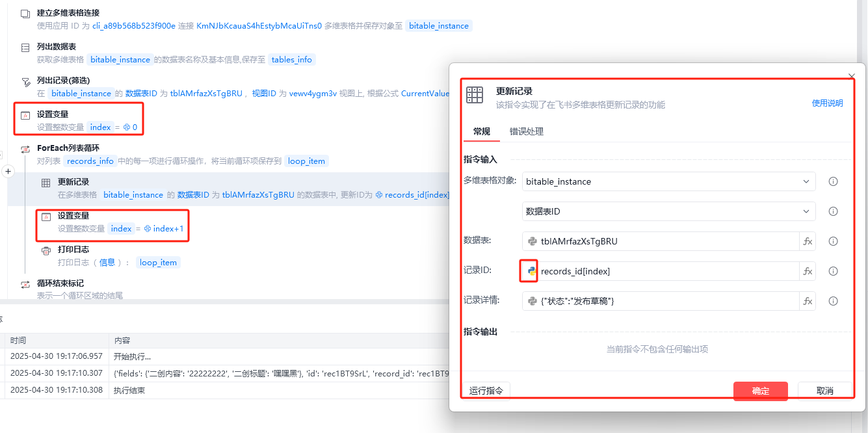Click the fx button beside 数据表 field
The image size is (868, 433).
[x=808, y=241]
